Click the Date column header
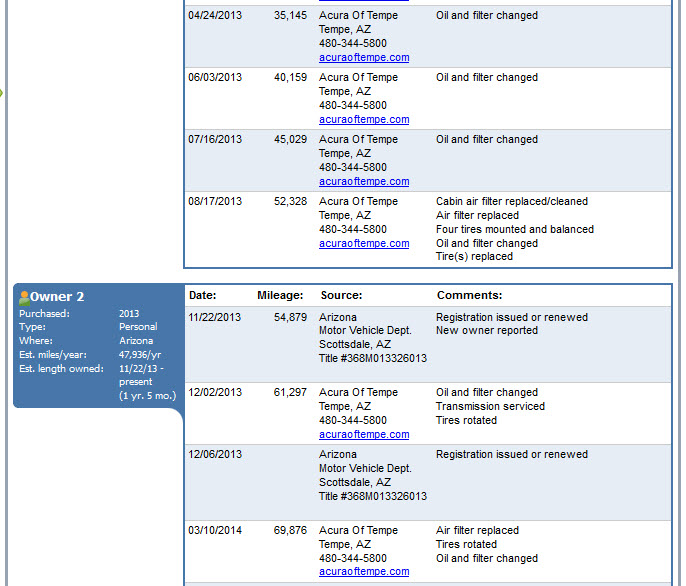The width and height of the screenshot is (686, 586). 203,296
